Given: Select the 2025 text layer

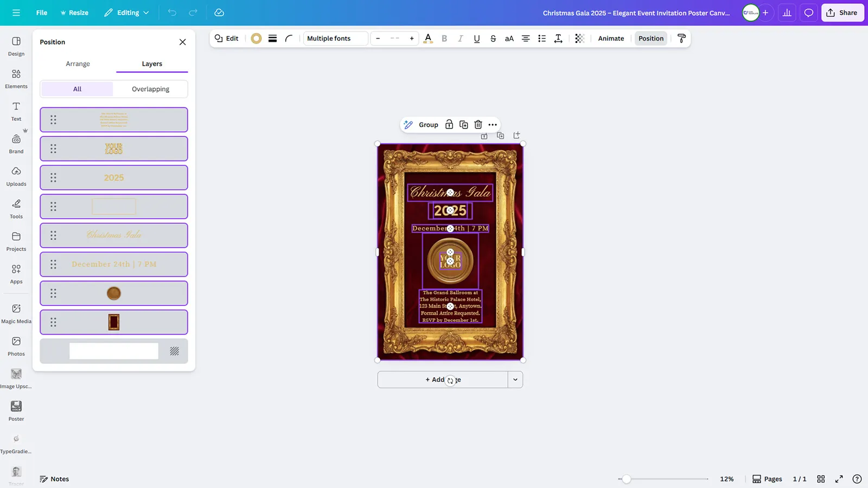Looking at the screenshot, I should [x=114, y=178].
